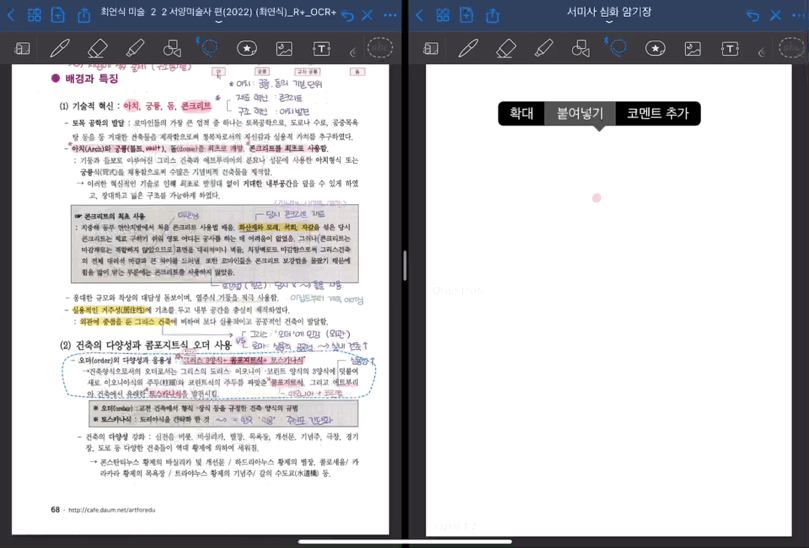Open the three-dot more menu in left pane
This screenshot has width=809, height=548.
click(390, 15)
